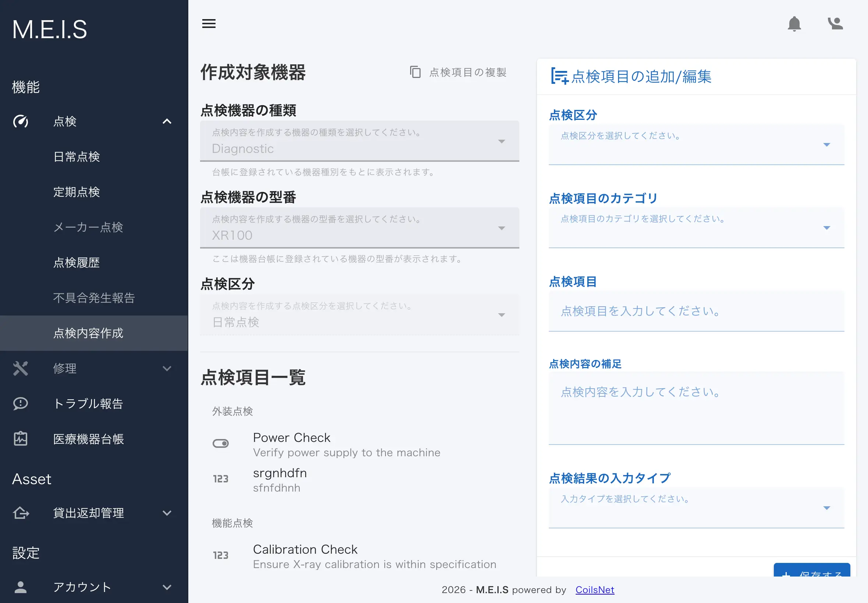Viewport: 868px width, 603px height.
Task: Collapse the 点検 menu chevron
Action: pos(167,121)
